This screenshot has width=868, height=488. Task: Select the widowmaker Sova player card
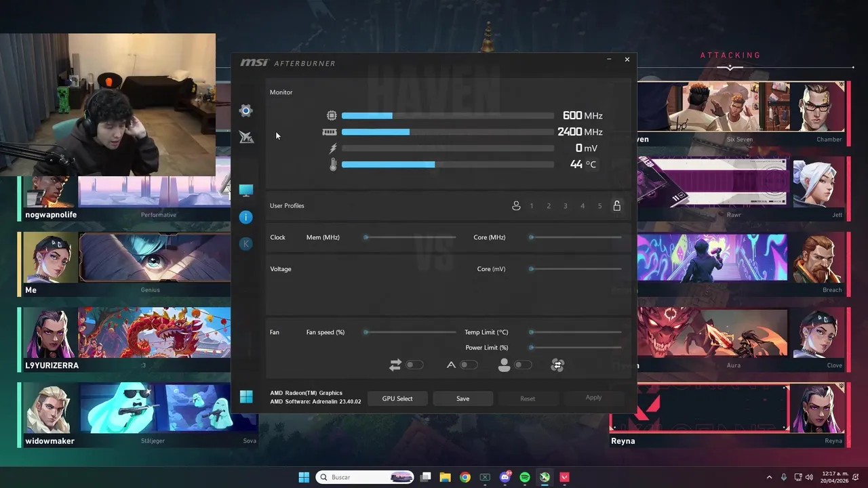click(138, 415)
